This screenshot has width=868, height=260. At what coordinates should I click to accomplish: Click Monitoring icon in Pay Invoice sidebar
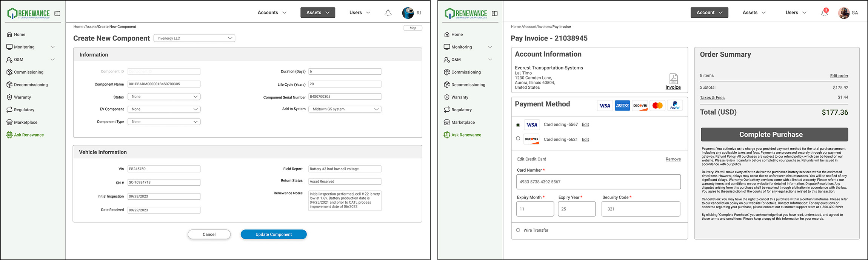447,47
